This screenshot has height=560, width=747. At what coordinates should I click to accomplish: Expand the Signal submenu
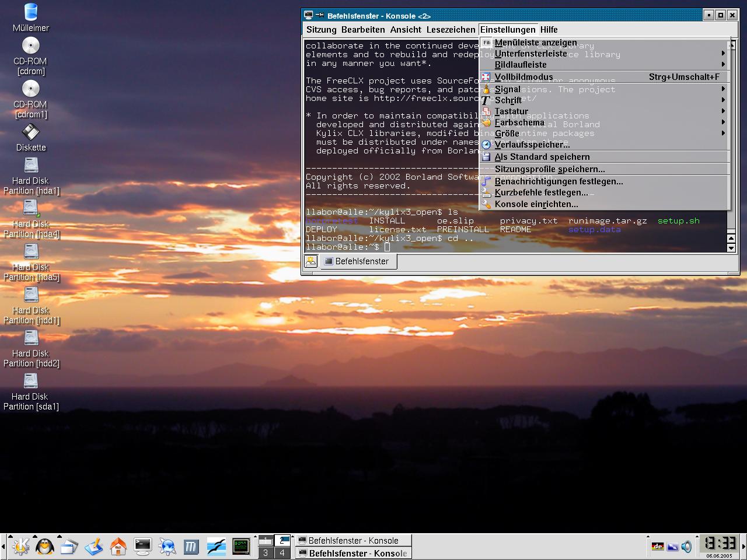point(605,89)
